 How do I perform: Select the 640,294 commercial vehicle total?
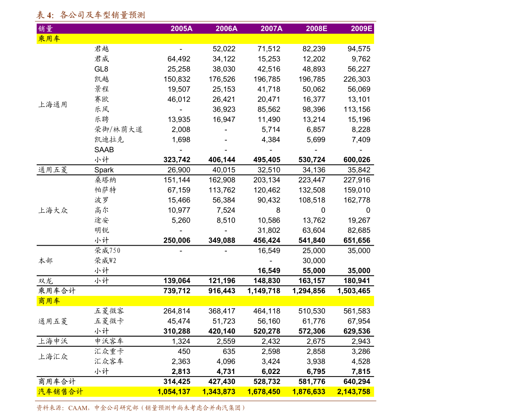(357, 382)
